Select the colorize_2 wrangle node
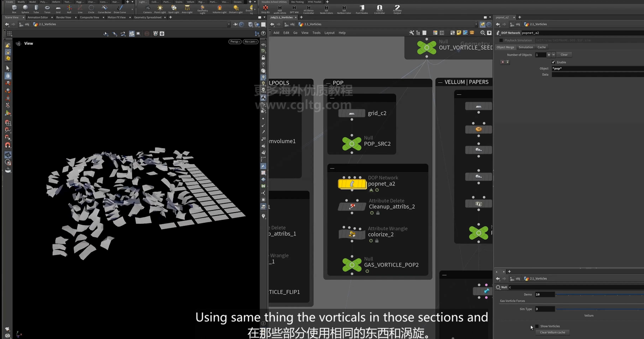Viewport: 644px width, 339px height. [352, 234]
